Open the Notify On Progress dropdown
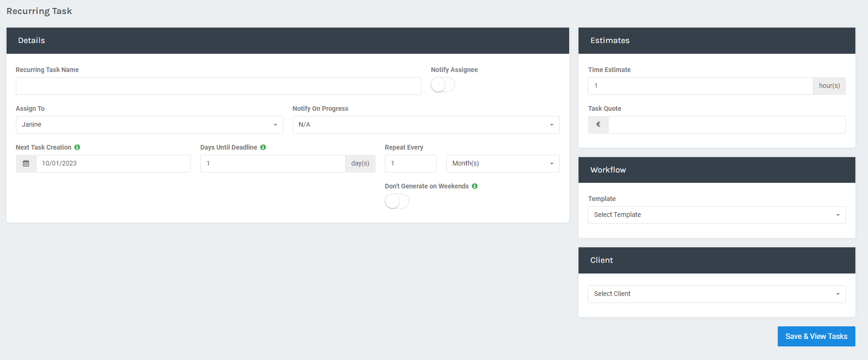Screen dimensions: 868x360 [426, 125]
